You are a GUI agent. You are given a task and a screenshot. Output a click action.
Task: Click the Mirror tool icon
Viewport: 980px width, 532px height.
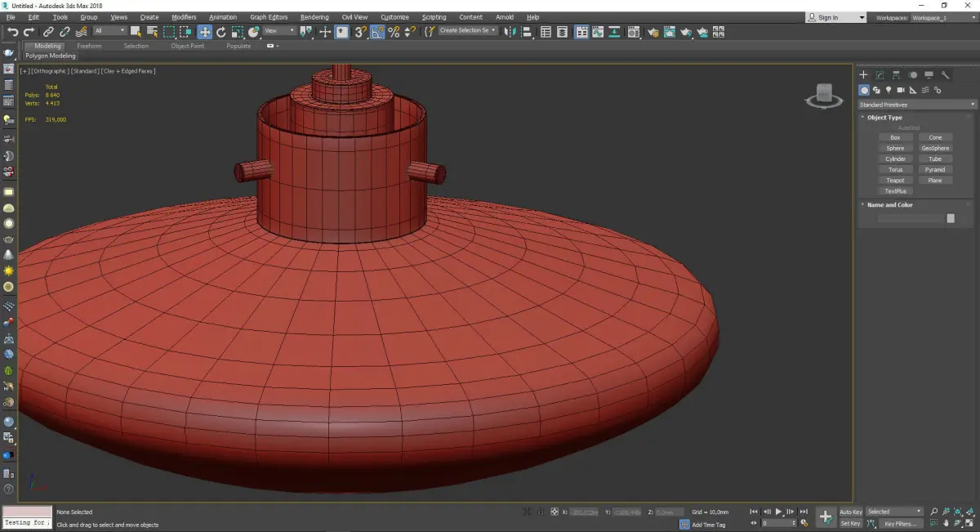(x=510, y=32)
